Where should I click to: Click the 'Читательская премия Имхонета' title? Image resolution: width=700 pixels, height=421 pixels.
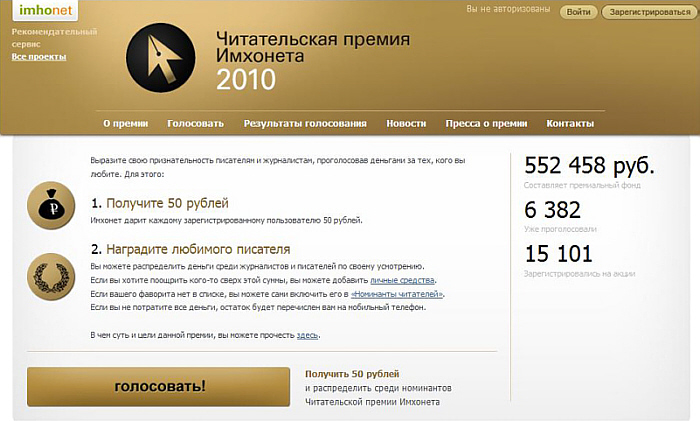[313, 47]
